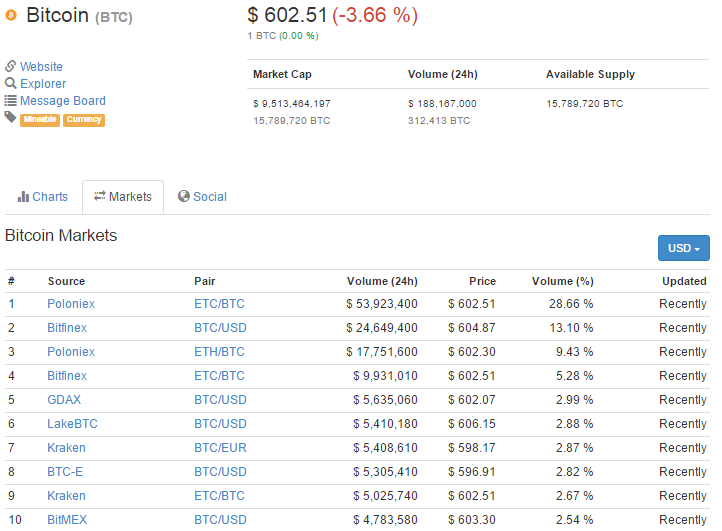This screenshot has width=722, height=531.
Task: Open Poloniex source in row 1
Action: (x=71, y=304)
